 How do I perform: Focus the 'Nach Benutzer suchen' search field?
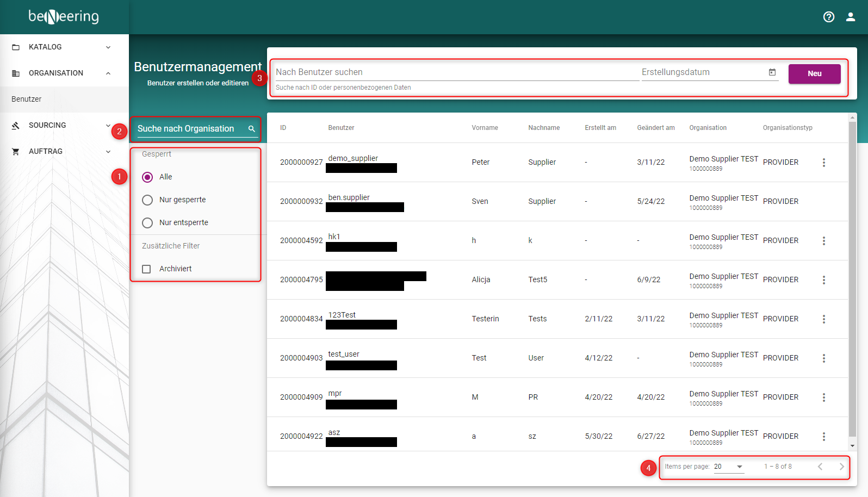[x=457, y=72]
